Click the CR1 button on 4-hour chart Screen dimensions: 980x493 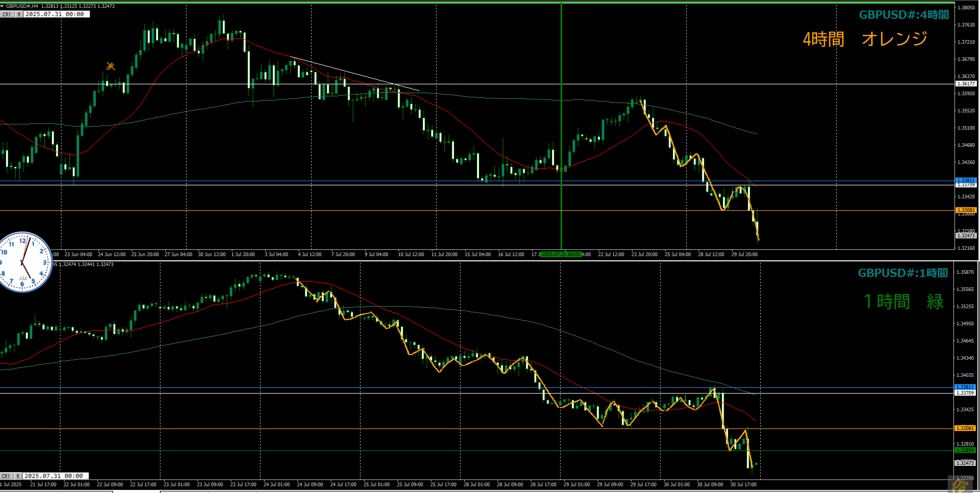tap(7, 14)
